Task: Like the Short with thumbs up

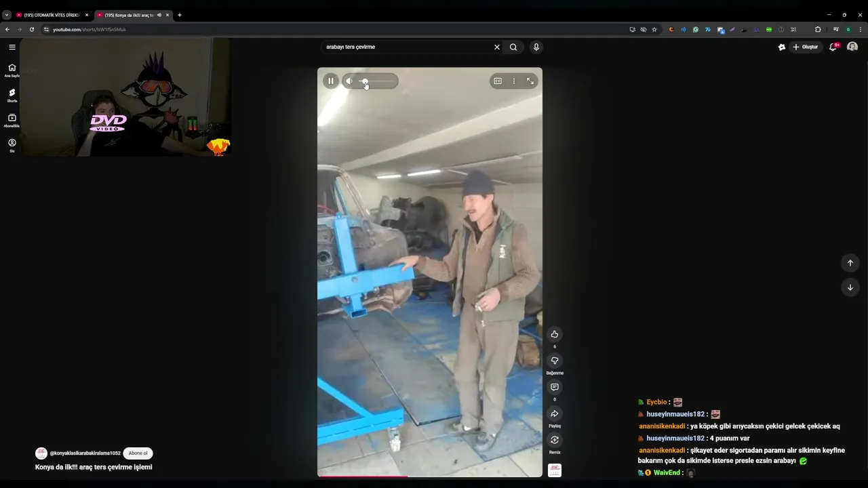Action: pos(555,334)
